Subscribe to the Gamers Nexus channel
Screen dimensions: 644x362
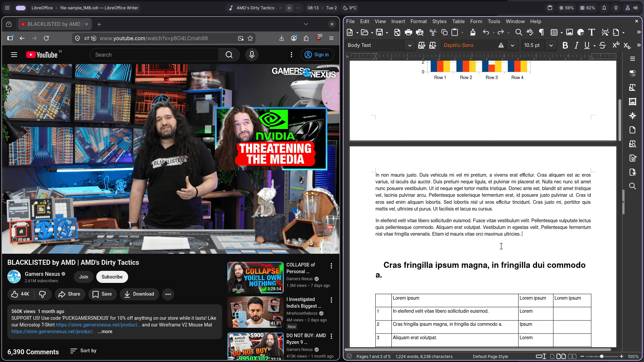(x=112, y=277)
